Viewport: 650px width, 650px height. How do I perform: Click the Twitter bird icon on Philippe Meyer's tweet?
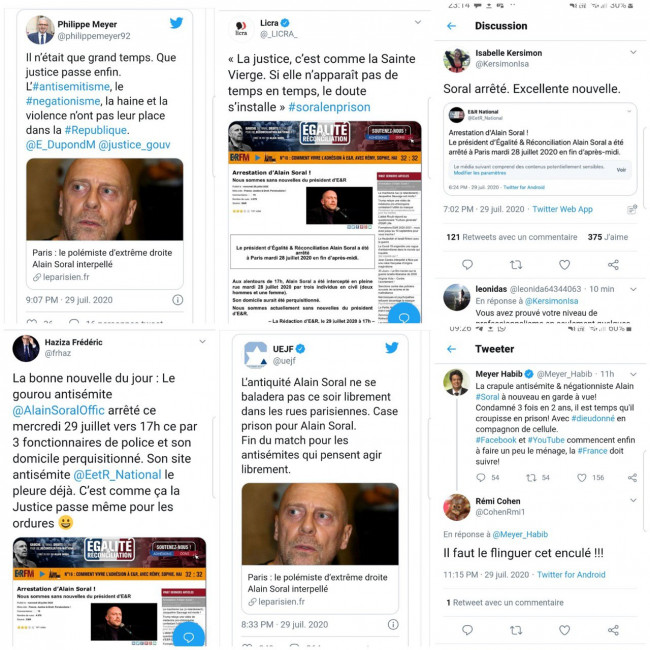[x=176, y=23]
